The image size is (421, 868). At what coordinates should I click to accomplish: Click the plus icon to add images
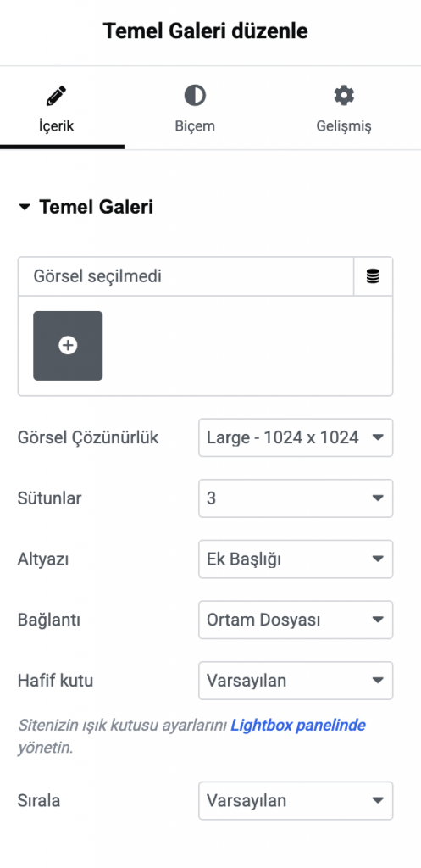point(68,346)
